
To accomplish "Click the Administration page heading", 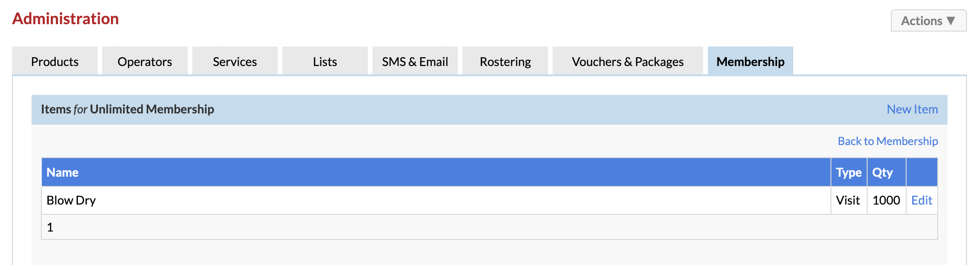I will (x=65, y=19).
